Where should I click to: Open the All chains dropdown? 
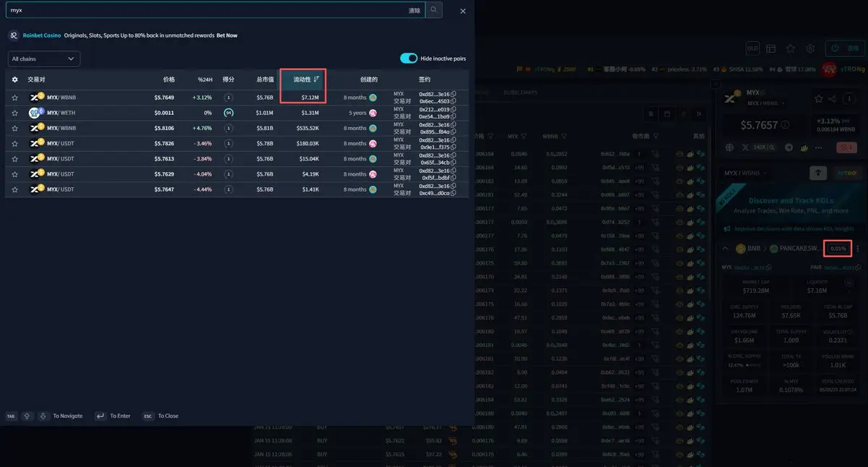[x=43, y=59]
